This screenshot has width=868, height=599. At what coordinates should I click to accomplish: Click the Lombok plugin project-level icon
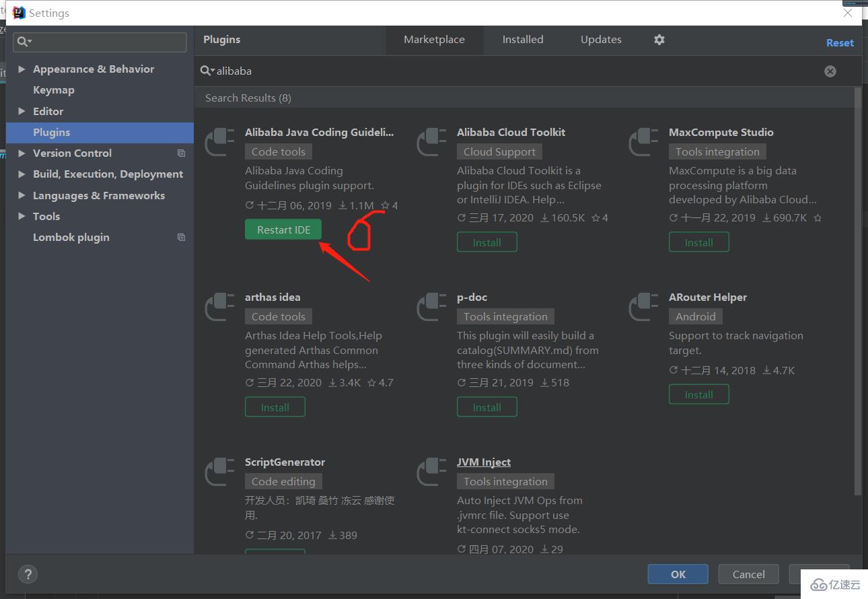click(x=181, y=238)
